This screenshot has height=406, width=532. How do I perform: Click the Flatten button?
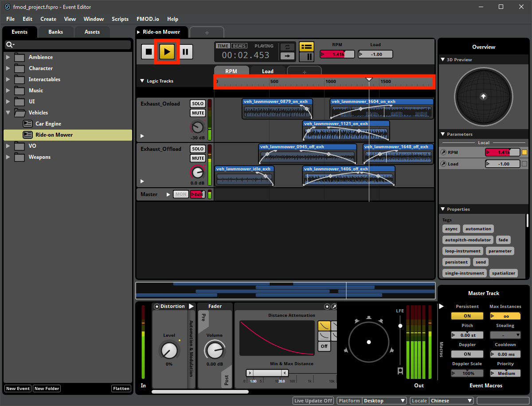point(121,389)
